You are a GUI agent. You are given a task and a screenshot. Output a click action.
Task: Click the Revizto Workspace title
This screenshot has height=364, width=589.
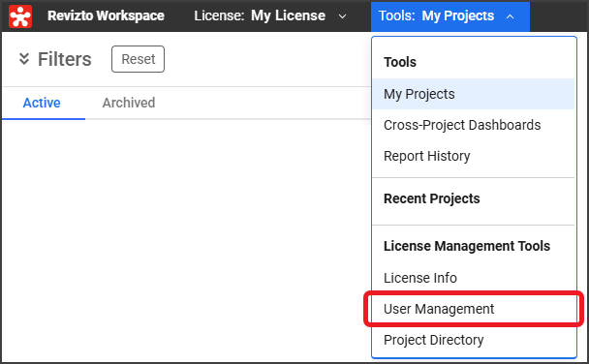coord(106,15)
